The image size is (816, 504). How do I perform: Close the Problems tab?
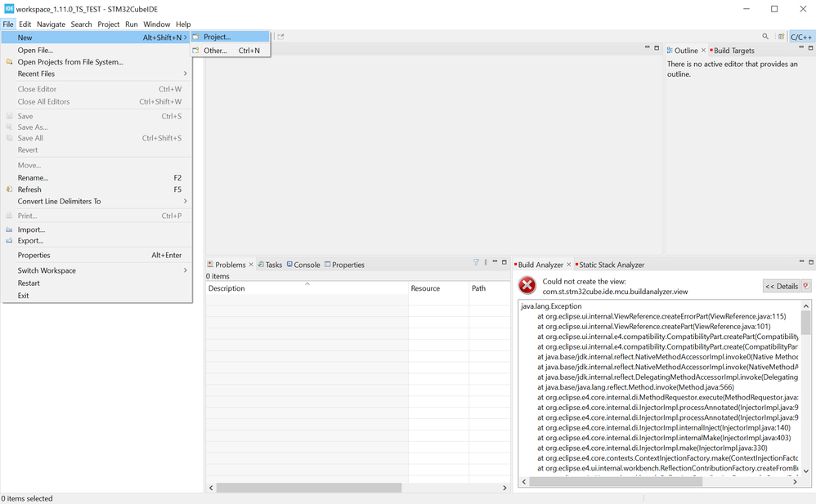coord(251,264)
